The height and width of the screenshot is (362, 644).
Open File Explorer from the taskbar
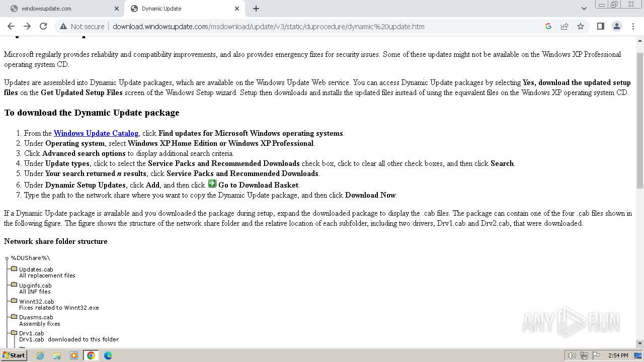tap(57, 355)
